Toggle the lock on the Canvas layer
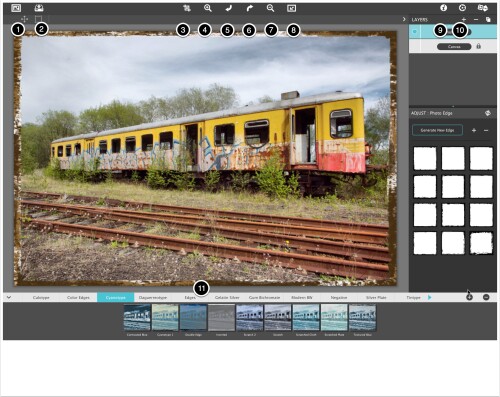Image resolution: width=500 pixels, height=397 pixels. pyautogui.click(x=479, y=46)
